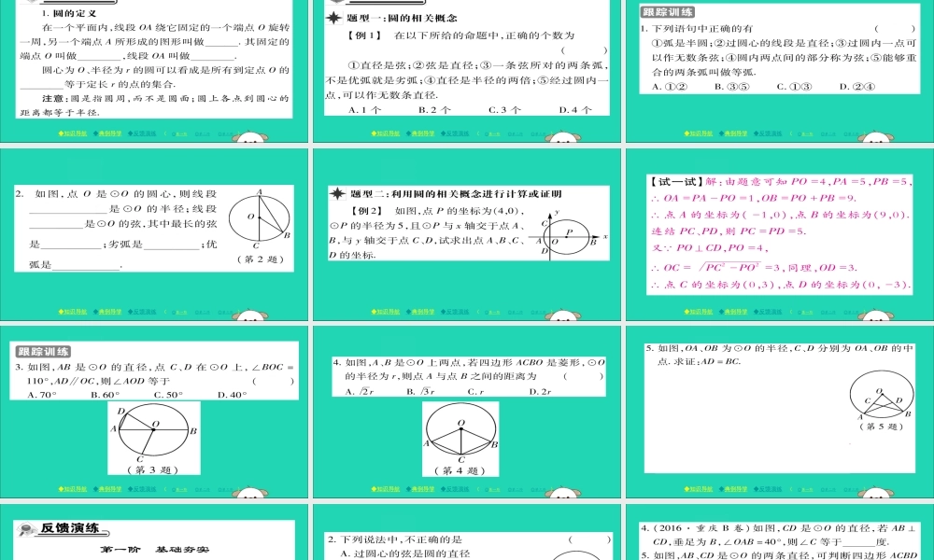Click 知识导航 link on the 试一试 slide
The height and width of the screenshot is (560, 934).
click(698, 311)
